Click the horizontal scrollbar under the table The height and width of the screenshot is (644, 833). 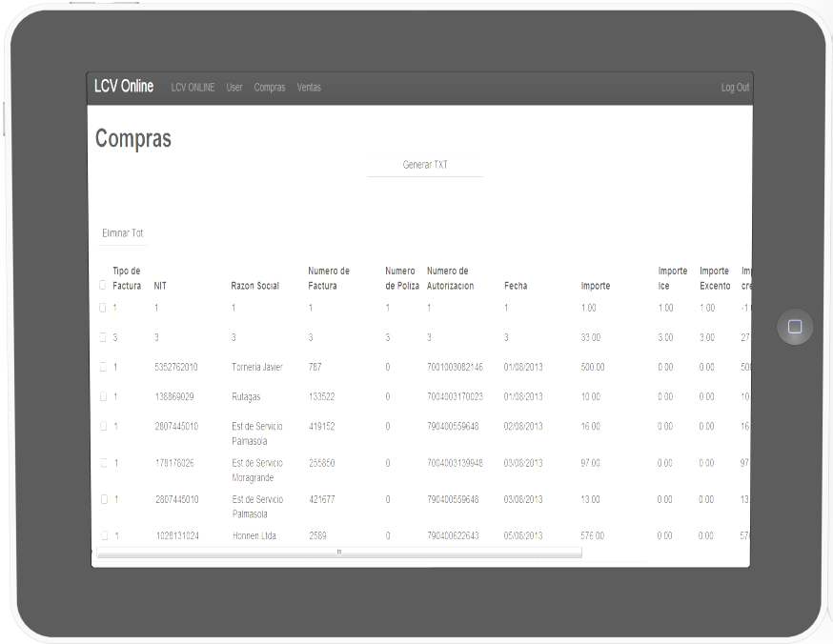pyautogui.click(x=338, y=552)
